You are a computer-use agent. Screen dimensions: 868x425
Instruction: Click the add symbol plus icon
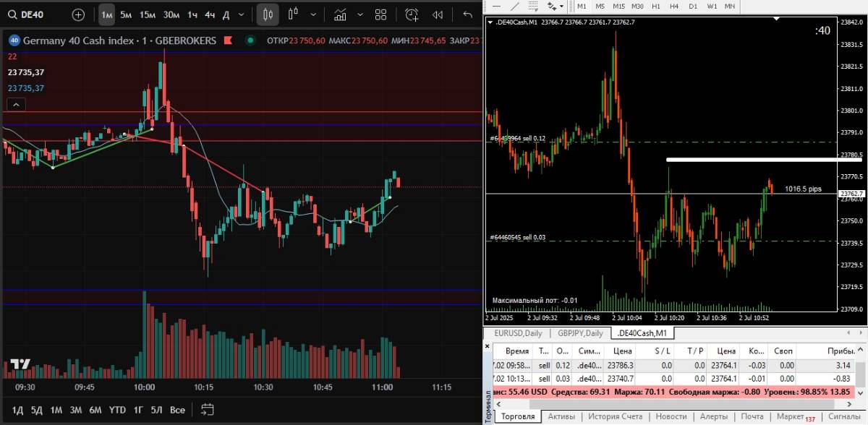78,14
